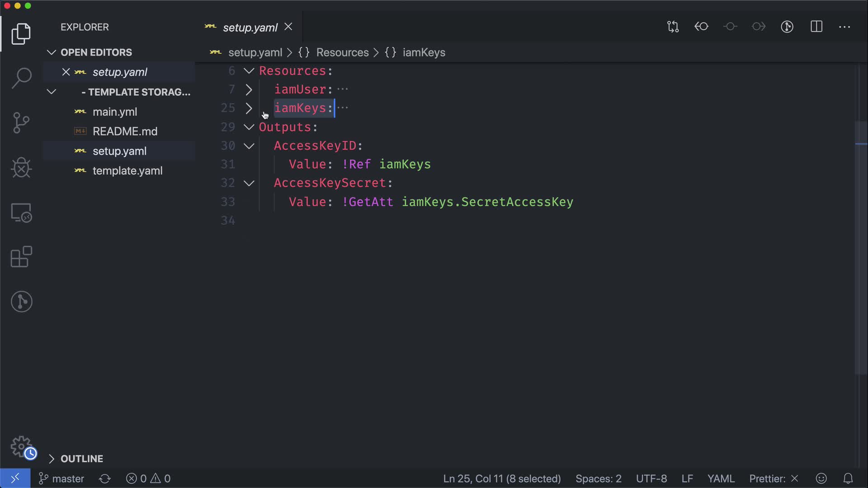Click the feedback smiley icon
Viewport: 868px width, 488px height.
tap(821, 479)
